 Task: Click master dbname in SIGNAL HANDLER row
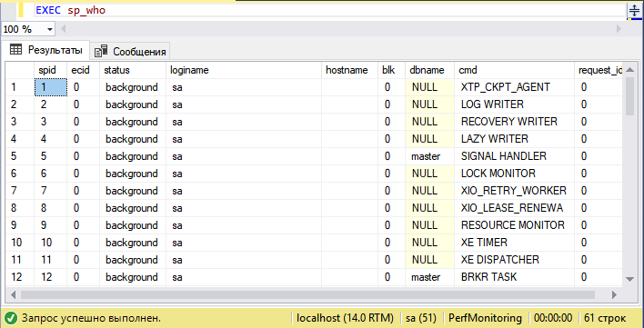(x=429, y=156)
